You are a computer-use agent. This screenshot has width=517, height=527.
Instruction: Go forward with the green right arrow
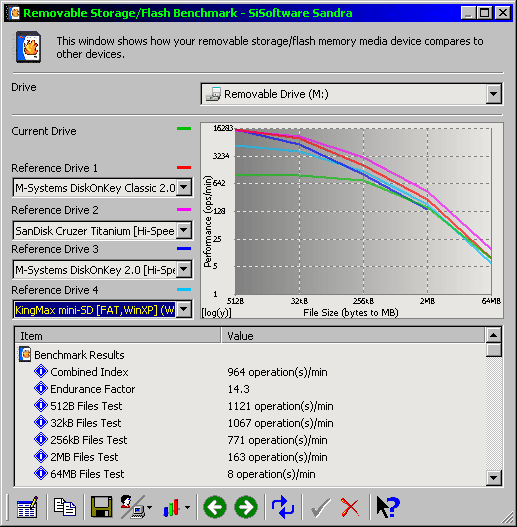point(246,507)
